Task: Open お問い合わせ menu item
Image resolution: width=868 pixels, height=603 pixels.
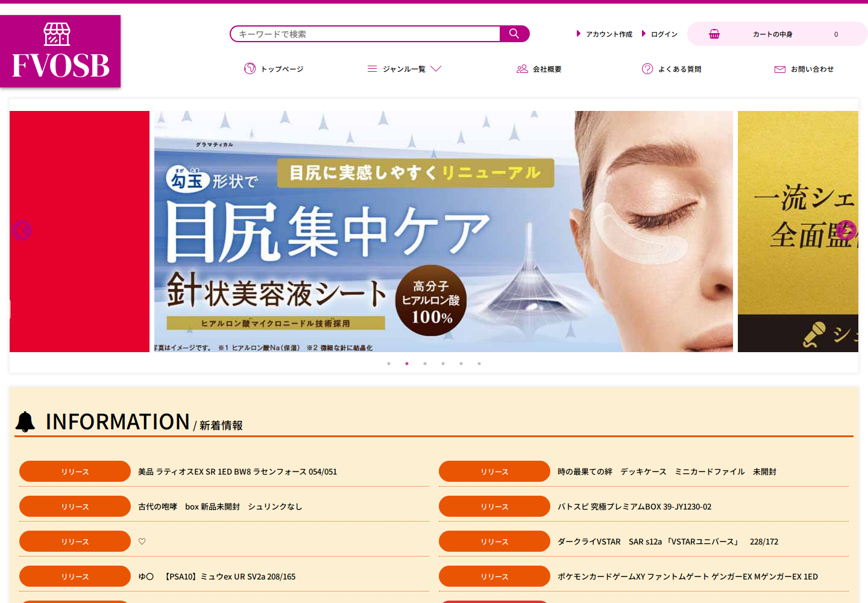Action: click(813, 69)
